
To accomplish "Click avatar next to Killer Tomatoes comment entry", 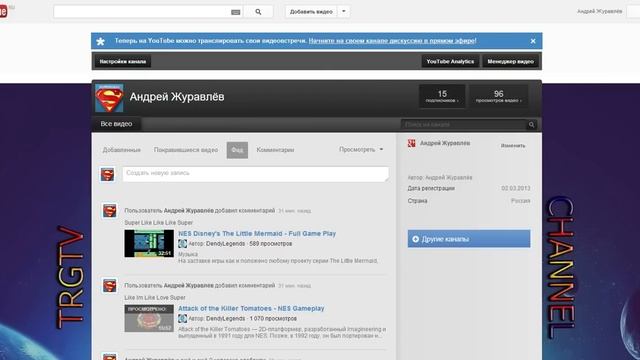I will (x=109, y=286).
